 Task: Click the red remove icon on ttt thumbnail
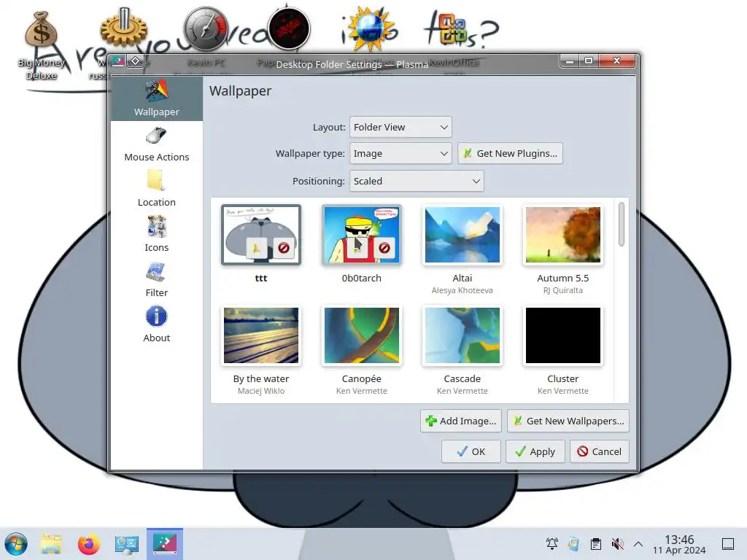coord(284,248)
